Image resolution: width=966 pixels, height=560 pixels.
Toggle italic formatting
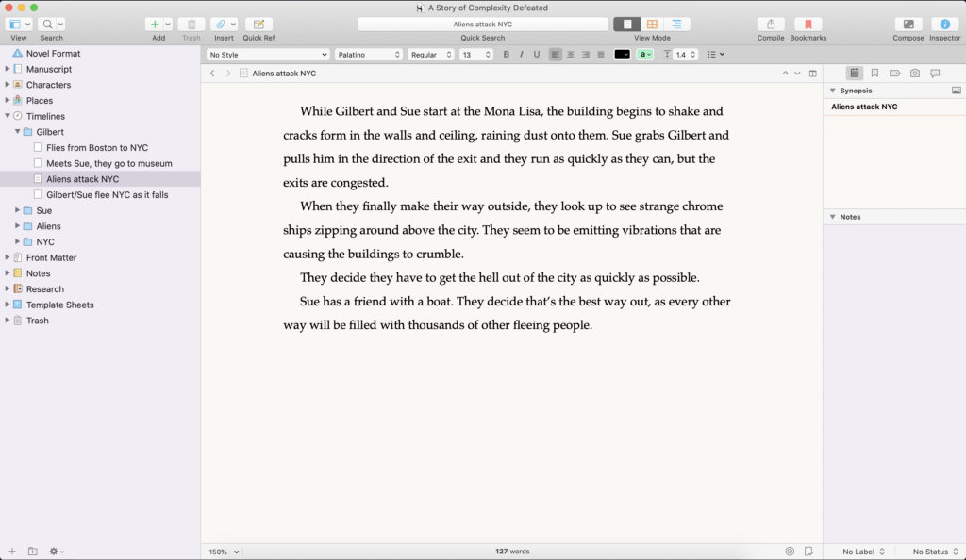point(521,54)
